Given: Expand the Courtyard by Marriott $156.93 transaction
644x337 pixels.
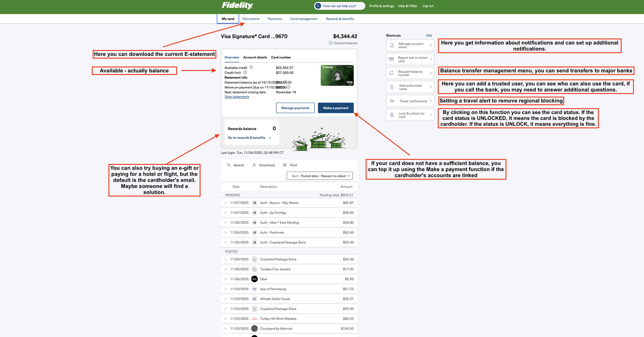Looking at the screenshot, I should [x=225, y=329].
